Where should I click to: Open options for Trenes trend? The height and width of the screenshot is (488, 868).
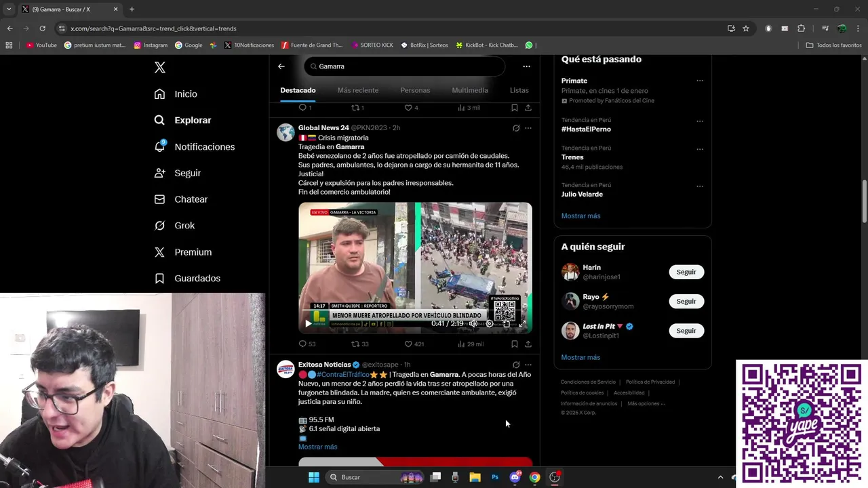[x=700, y=150]
